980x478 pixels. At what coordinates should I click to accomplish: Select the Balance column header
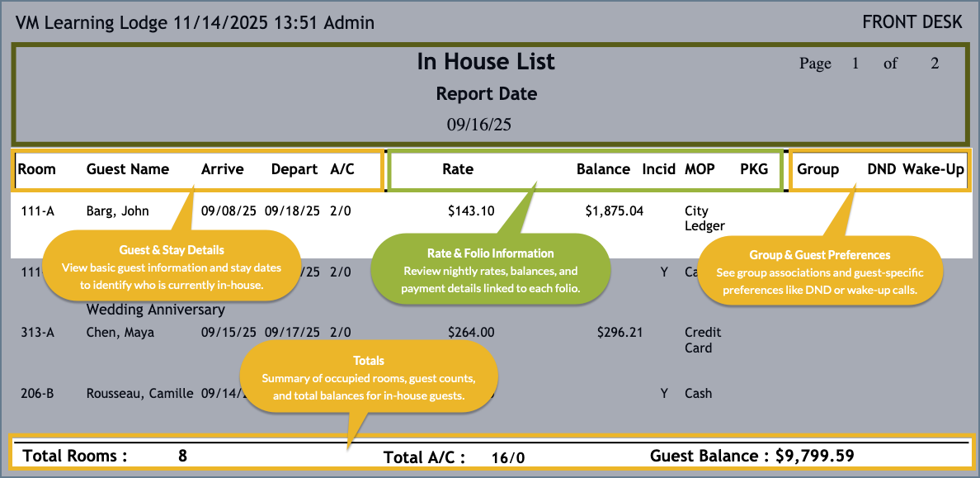pyautogui.click(x=603, y=169)
